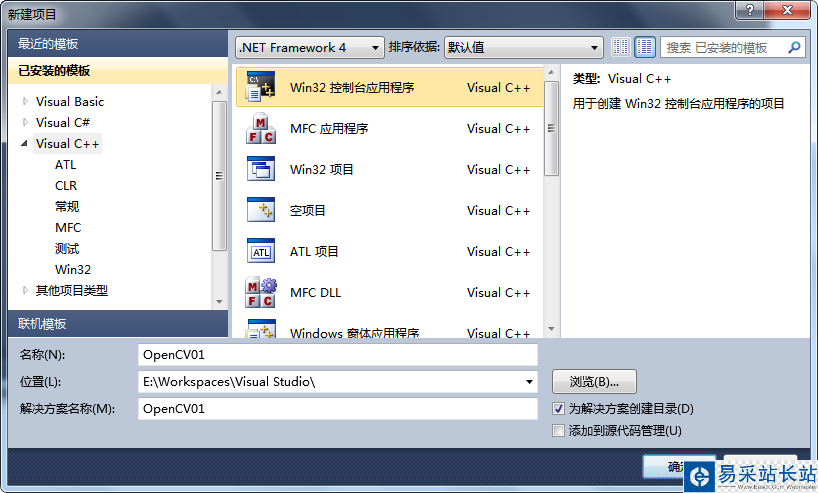
Task: Click tree panel scroll down arrow
Action: 219,302
